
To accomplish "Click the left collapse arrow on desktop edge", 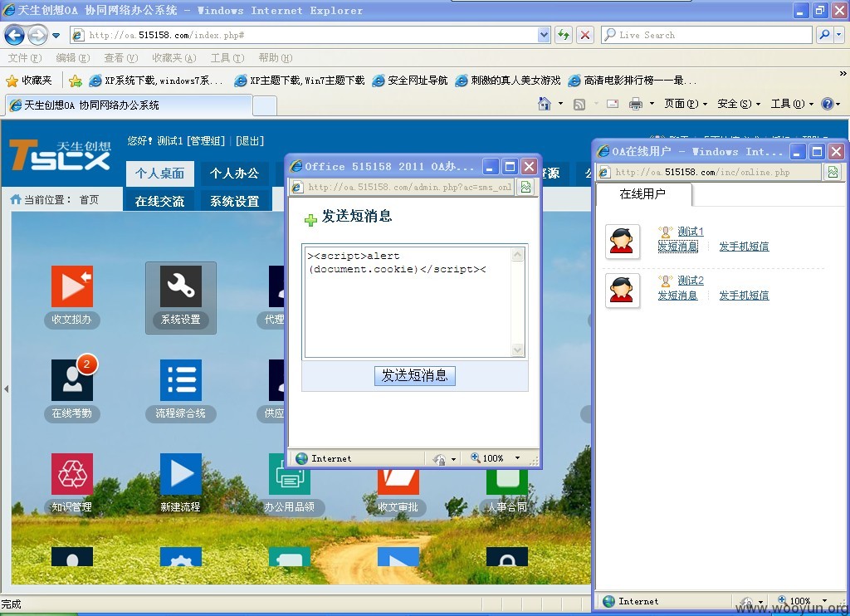I will (6, 389).
